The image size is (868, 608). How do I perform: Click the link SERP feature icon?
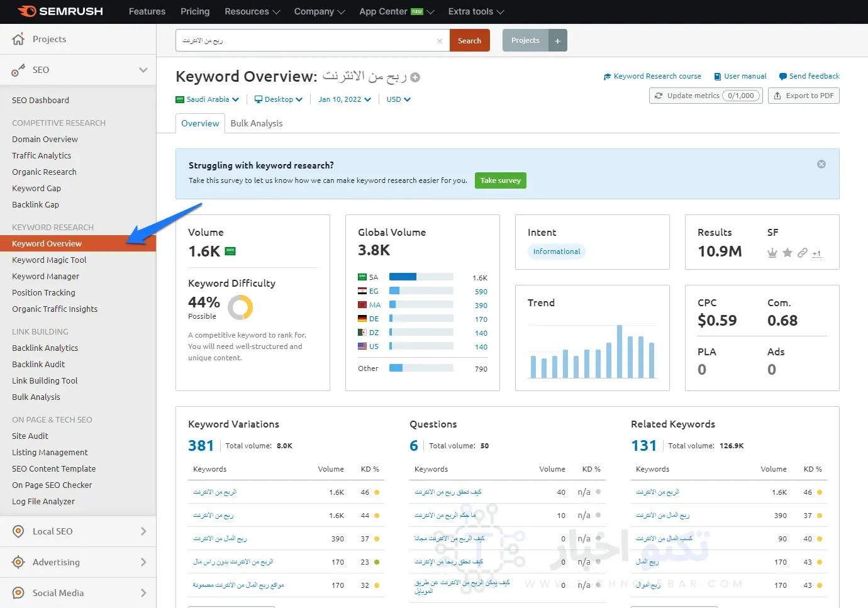tap(803, 253)
